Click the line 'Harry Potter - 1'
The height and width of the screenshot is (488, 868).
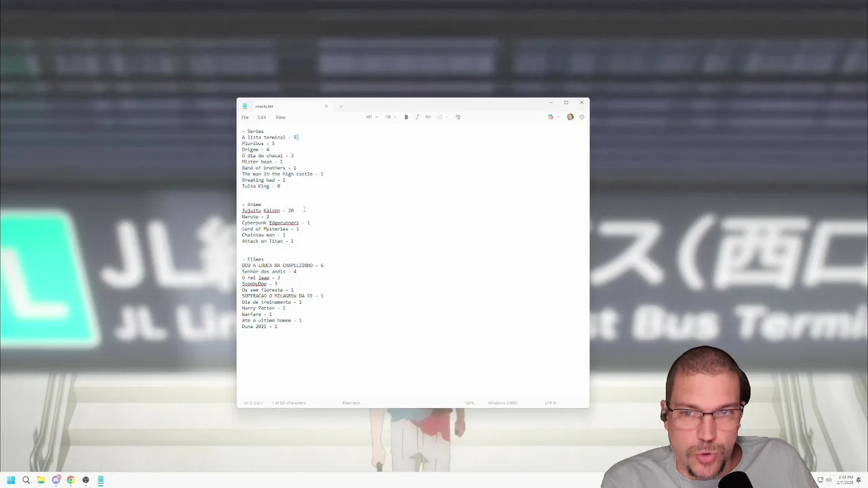click(264, 308)
